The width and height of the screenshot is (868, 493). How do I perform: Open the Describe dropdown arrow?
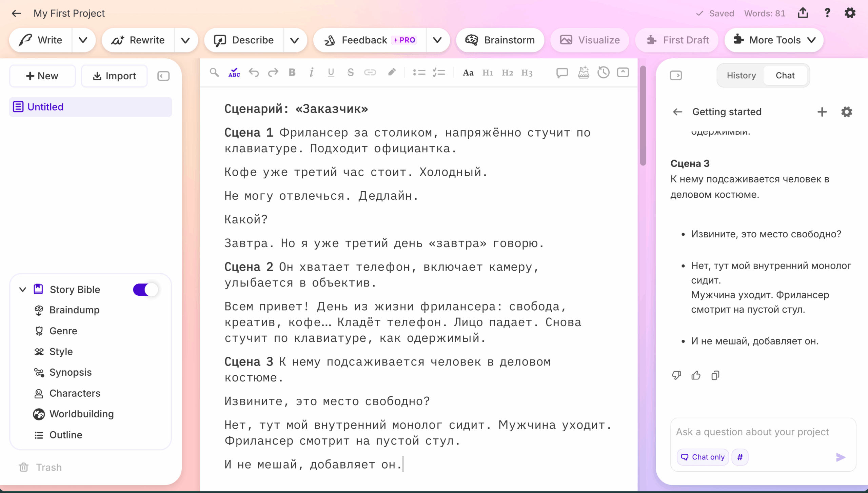(295, 40)
